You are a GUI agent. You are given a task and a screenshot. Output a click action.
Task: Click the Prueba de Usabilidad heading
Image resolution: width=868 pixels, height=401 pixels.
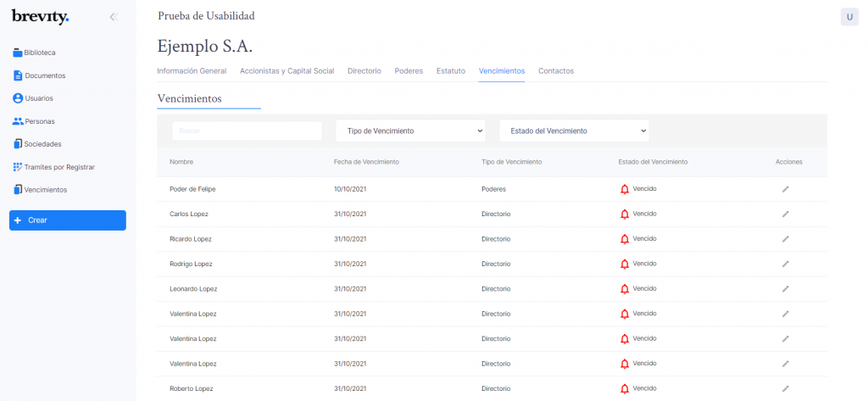click(x=207, y=16)
